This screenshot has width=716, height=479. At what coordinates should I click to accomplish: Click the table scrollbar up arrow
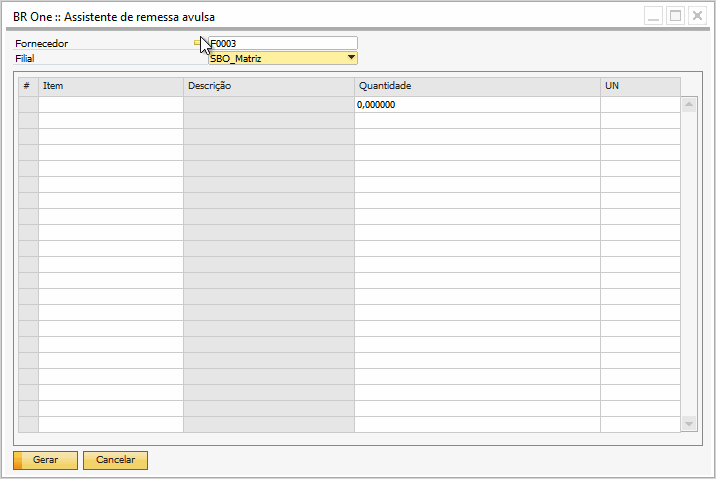pyautogui.click(x=688, y=104)
